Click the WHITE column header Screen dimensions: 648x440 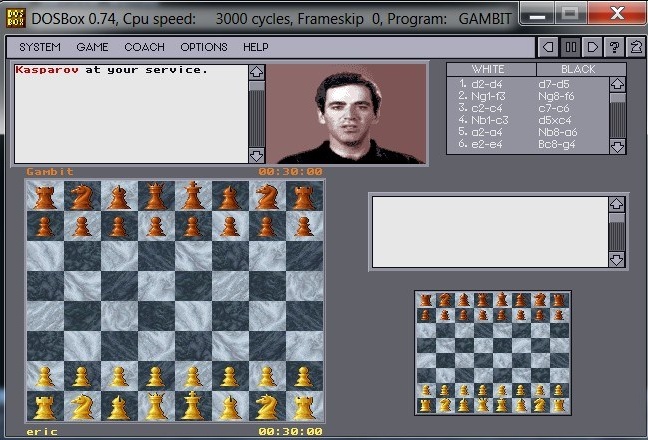coord(491,69)
